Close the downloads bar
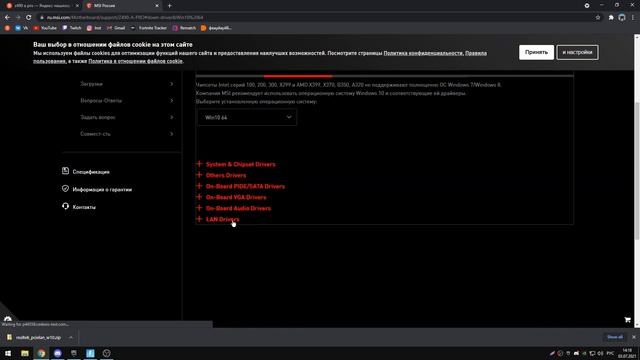The width and height of the screenshot is (640, 360). (x=633, y=337)
